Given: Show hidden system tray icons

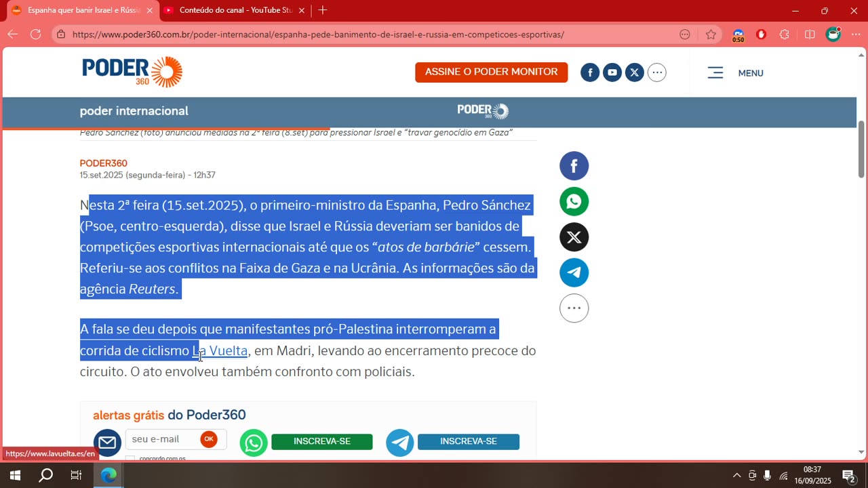Looking at the screenshot, I should [737, 475].
